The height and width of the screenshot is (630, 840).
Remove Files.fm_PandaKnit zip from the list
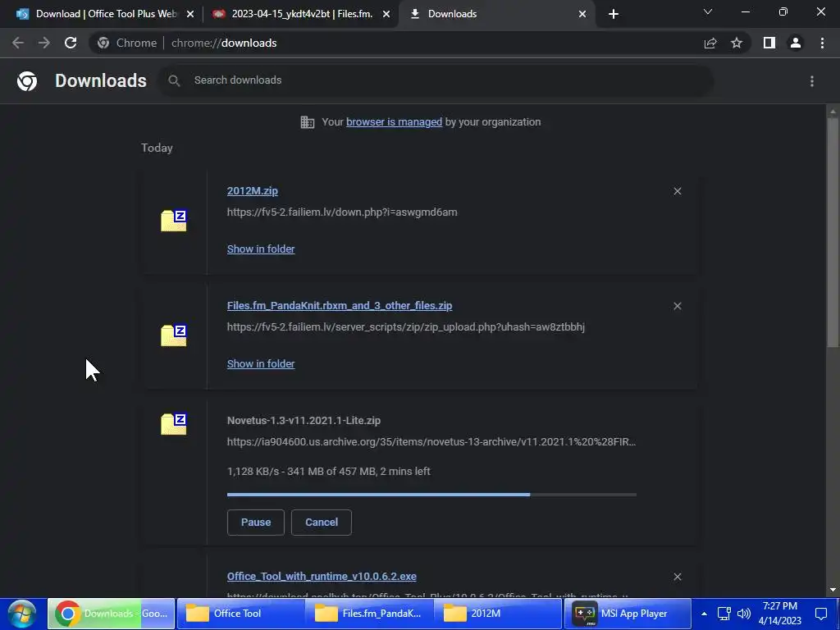pyautogui.click(x=677, y=306)
